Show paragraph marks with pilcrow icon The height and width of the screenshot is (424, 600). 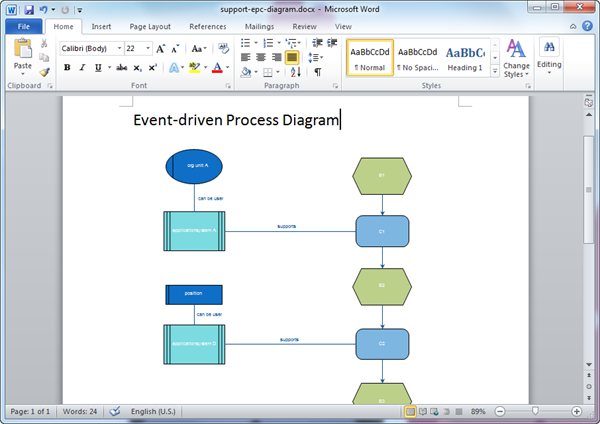(318, 72)
